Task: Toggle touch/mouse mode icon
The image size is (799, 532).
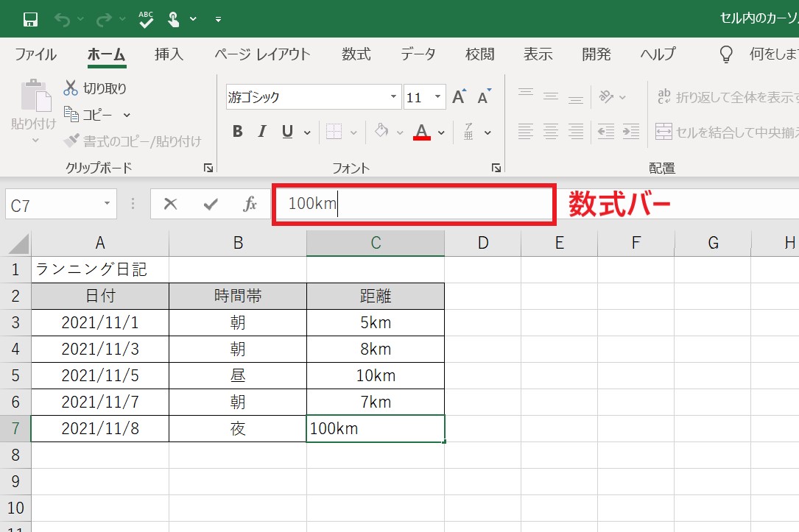Action: pos(173,19)
